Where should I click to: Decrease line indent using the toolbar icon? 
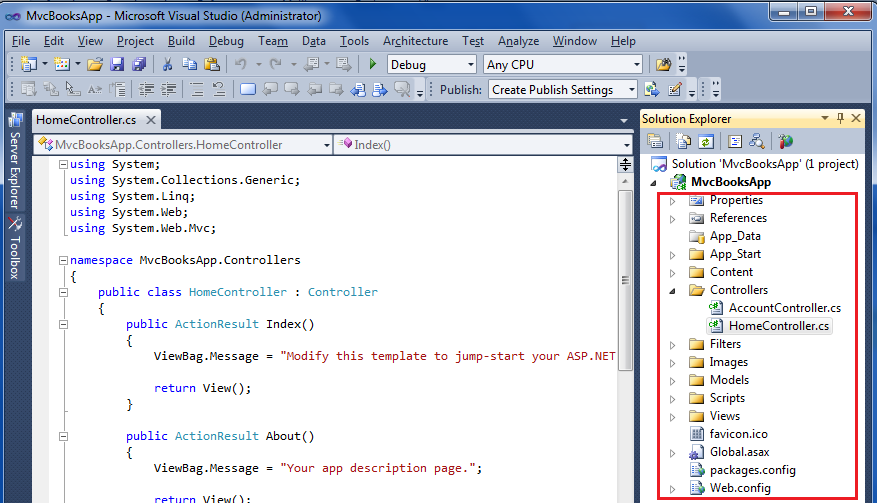(147, 90)
